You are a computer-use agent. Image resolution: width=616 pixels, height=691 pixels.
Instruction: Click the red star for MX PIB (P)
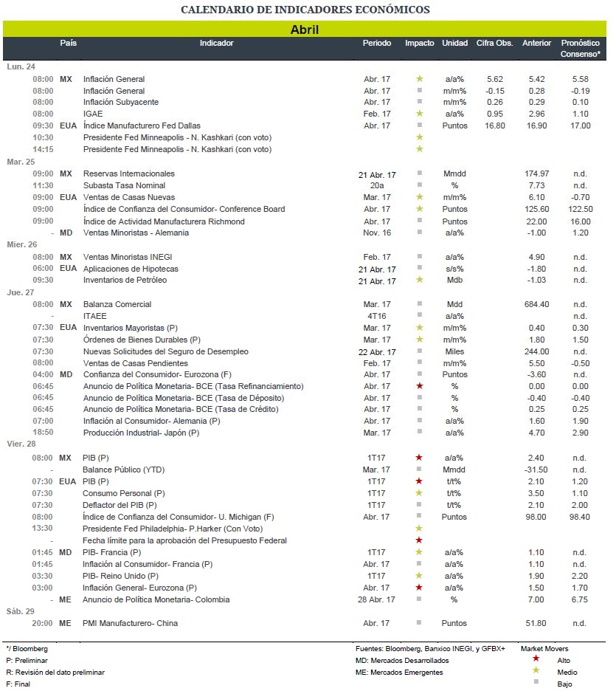(419, 458)
